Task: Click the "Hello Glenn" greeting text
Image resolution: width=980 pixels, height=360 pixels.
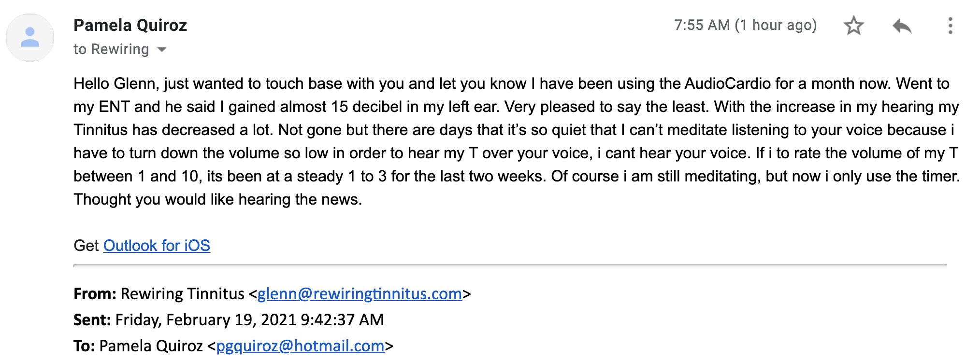Action: point(116,83)
